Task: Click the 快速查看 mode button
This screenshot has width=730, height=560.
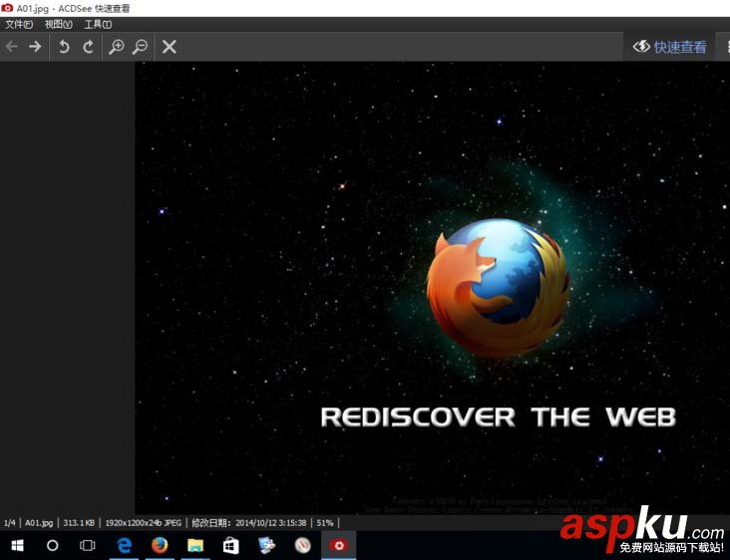Action: coord(669,47)
